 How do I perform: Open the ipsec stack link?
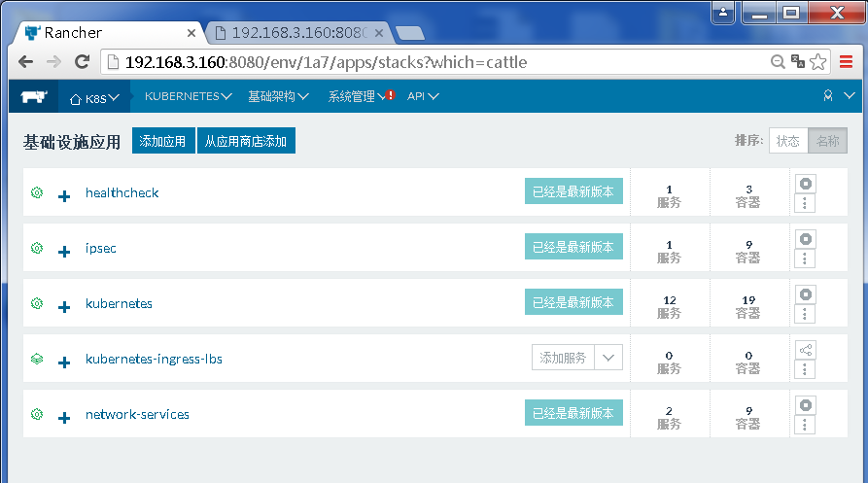coord(101,248)
